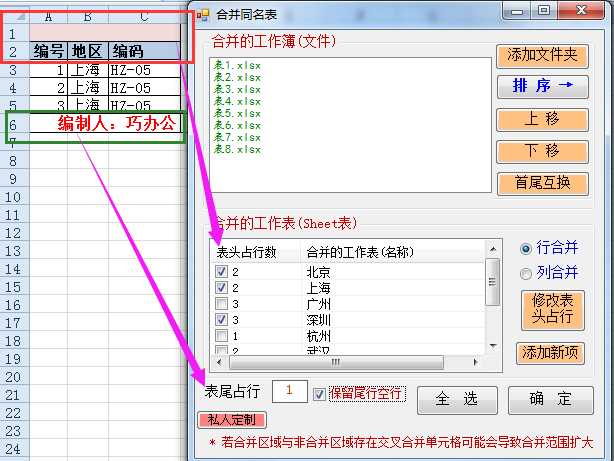Toggle the 保留尾行空行 checkbox
The width and height of the screenshot is (614, 461).
319,394
